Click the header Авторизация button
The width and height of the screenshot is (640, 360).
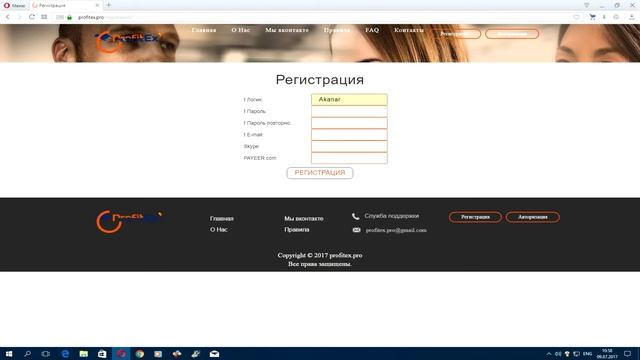click(x=512, y=33)
